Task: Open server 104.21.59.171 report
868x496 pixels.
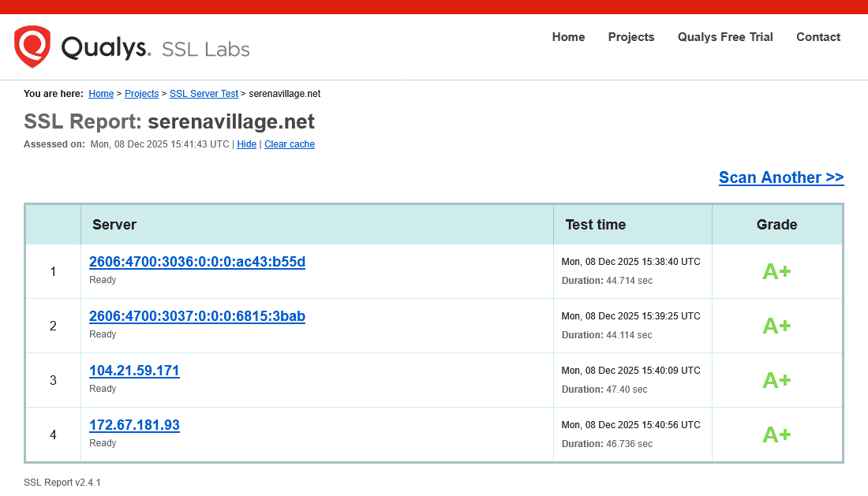Action: 134,371
